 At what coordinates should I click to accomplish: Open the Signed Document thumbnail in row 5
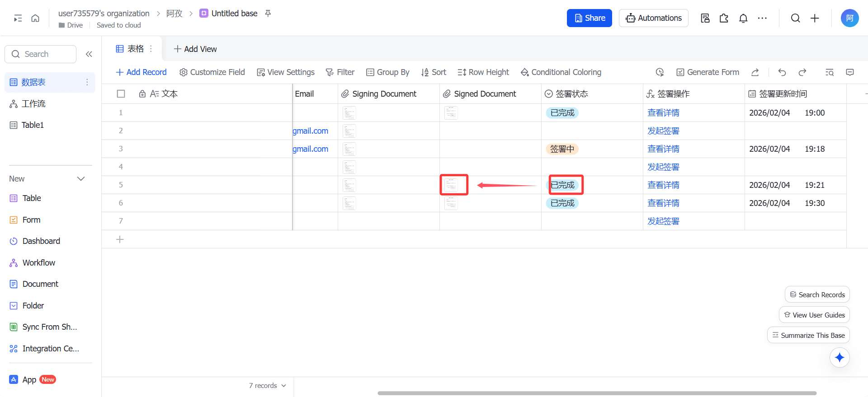pos(451,185)
